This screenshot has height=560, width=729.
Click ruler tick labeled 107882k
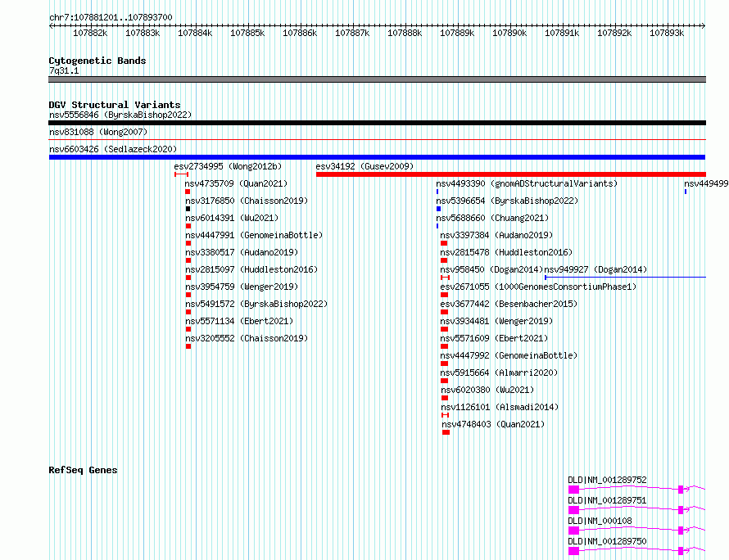90,33
